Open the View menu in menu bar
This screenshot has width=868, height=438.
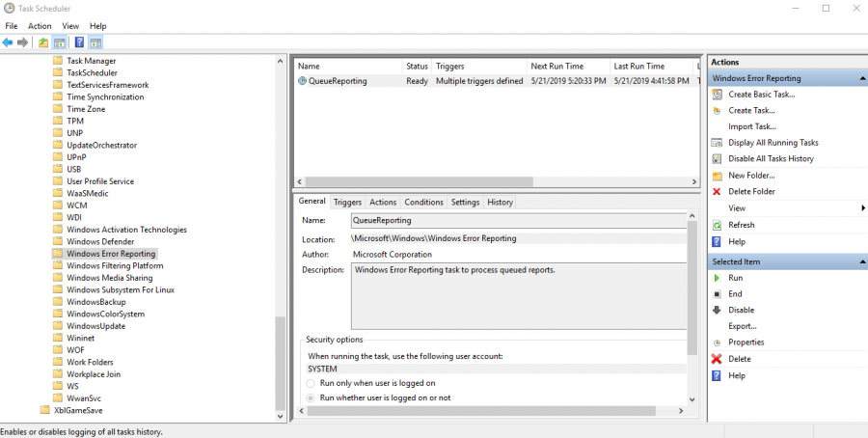(70, 26)
